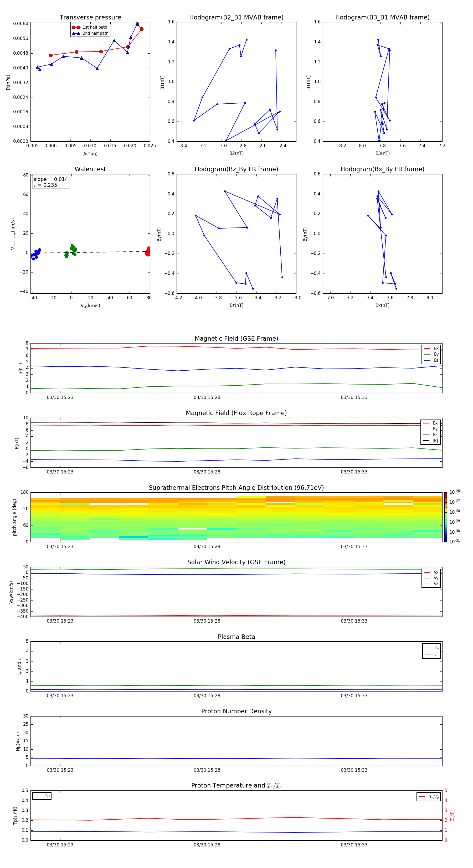Screen dimensions: 473x868
Task: Click the Te/Tp legend box in temperature plot
Action: coord(429,796)
